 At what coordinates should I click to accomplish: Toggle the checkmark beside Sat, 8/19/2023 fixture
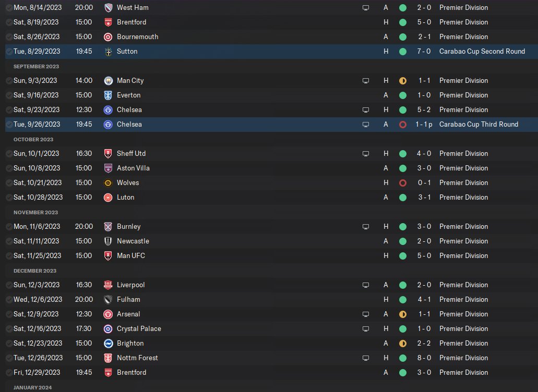pyautogui.click(x=9, y=22)
